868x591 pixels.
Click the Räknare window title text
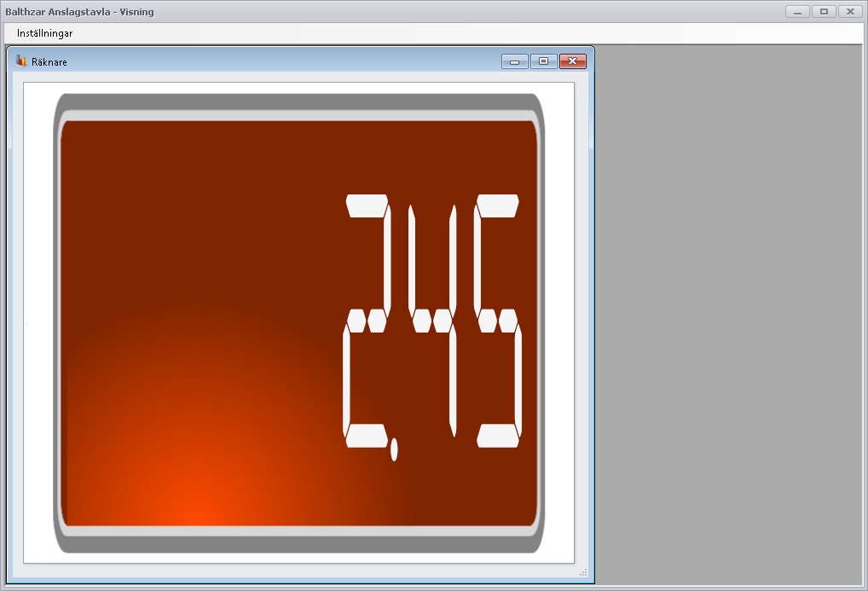[49, 62]
